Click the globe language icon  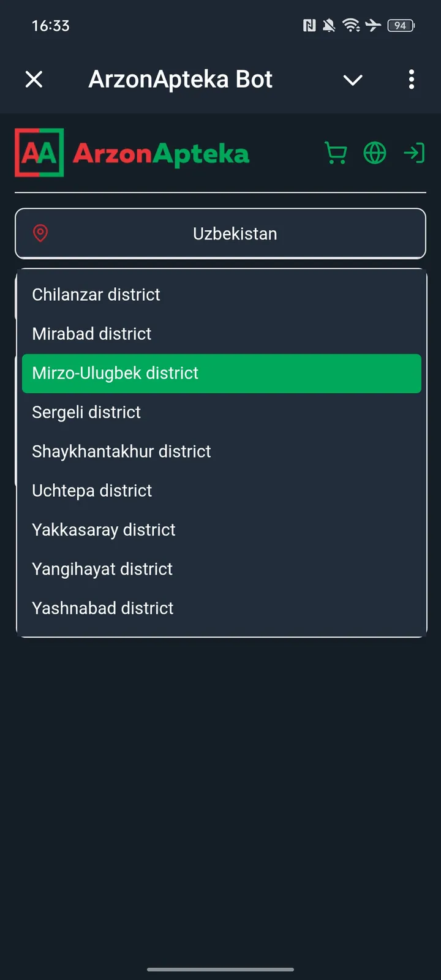point(375,153)
